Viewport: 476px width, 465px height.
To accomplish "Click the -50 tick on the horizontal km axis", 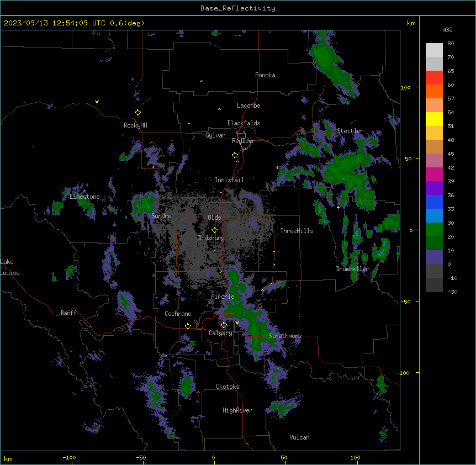I will click(x=141, y=457).
